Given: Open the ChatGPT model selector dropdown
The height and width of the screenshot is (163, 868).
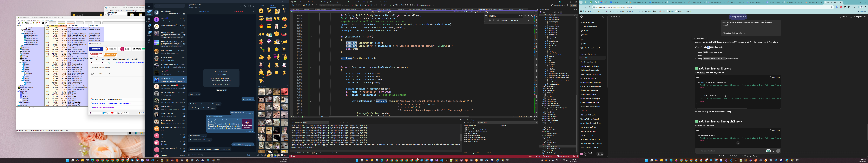Looking at the screenshot, I should point(615,17).
